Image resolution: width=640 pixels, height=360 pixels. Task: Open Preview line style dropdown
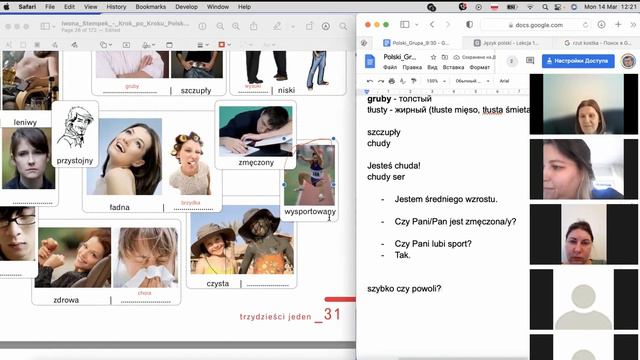(203, 45)
